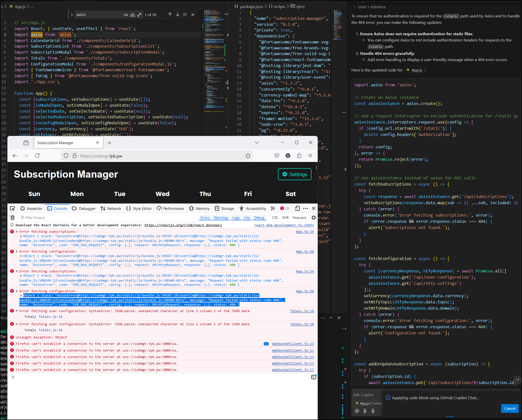Image resolution: width=522 pixels, height=420 pixels.
Task: Bookmark this page with the star
Action: pos(248,156)
